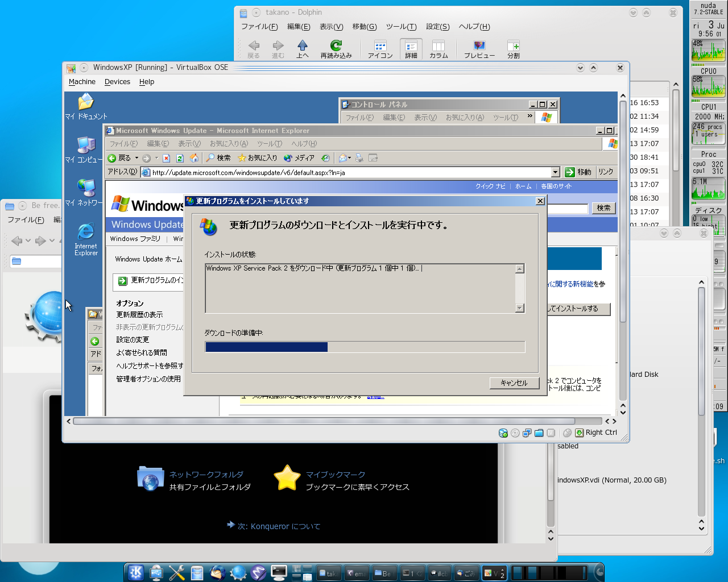Open the Help menu in VirtualBox
The height and width of the screenshot is (582, 728).
click(x=147, y=82)
